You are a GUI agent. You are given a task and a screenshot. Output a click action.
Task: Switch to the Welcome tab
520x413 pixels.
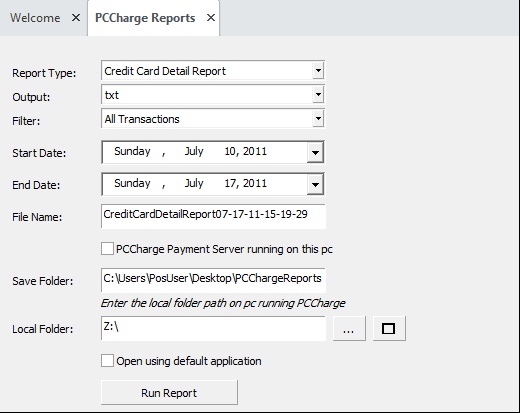[35, 18]
